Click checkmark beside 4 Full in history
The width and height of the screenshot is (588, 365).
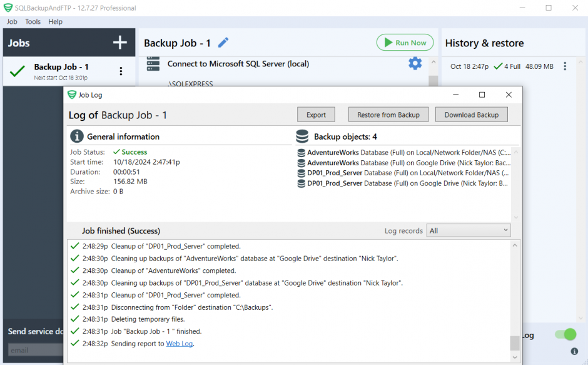pos(498,66)
